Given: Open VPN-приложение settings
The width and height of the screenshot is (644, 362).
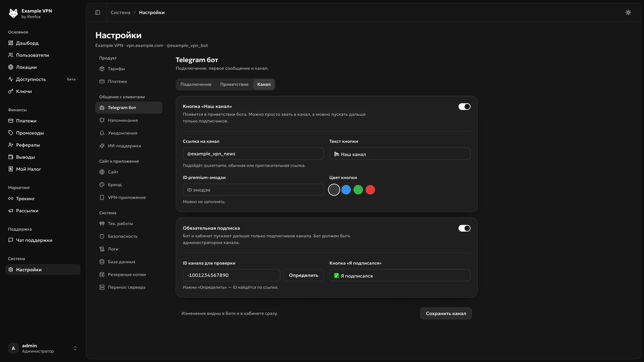Looking at the screenshot, I should tap(129, 197).
